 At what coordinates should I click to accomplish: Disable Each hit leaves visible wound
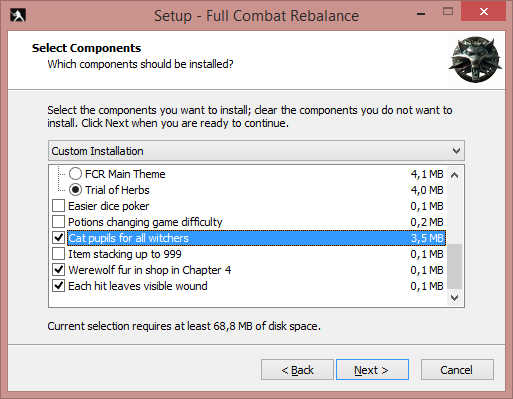click(59, 286)
